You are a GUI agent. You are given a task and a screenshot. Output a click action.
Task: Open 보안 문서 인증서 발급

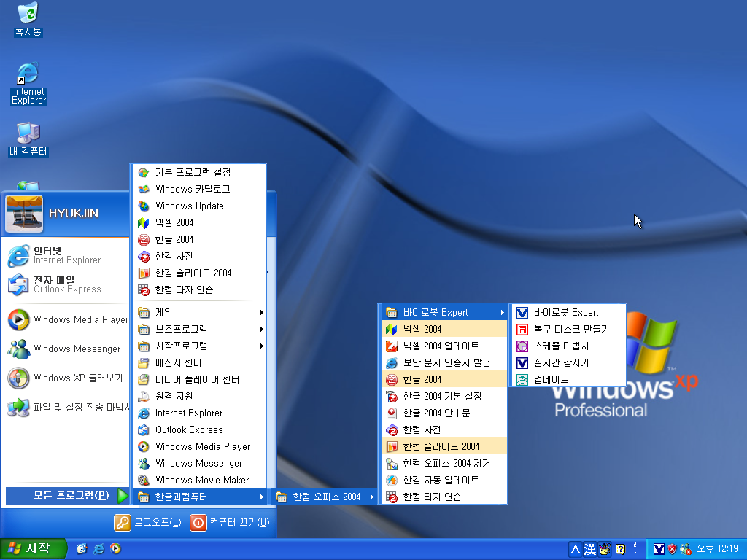[x=444, y=363]
